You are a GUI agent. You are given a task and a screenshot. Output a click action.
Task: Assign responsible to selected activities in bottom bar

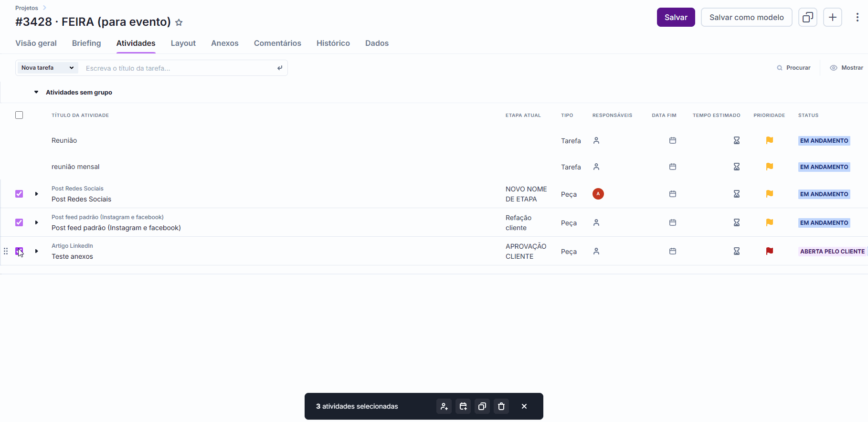(x=444, y=406)
